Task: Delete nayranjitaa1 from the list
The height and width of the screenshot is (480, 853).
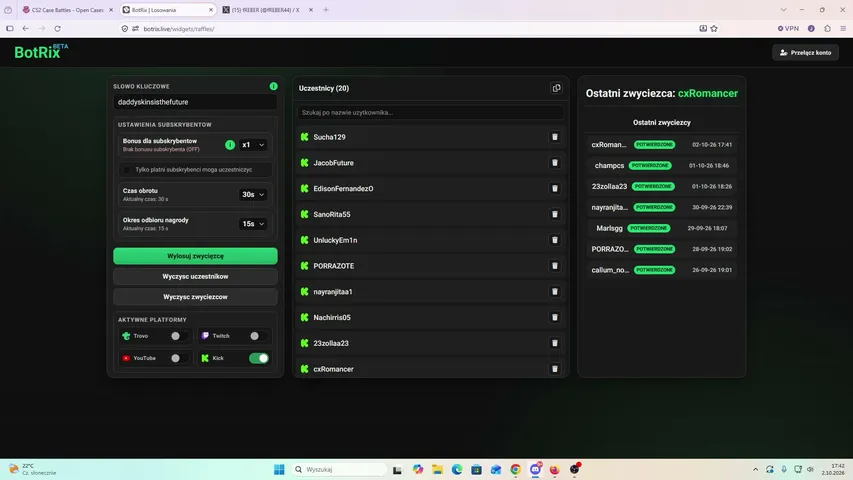Action: coord(554,292)
